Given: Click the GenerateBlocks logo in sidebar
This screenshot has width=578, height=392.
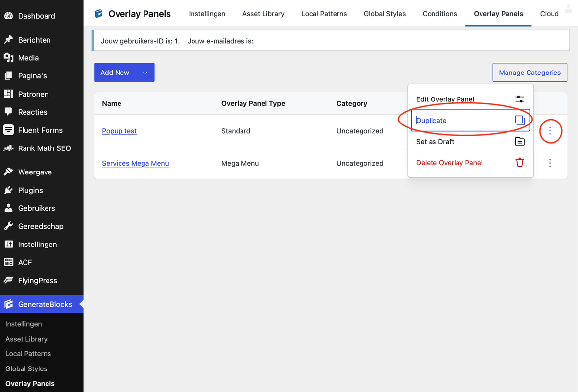Looking at the screenshot, I should coord(8,304).
